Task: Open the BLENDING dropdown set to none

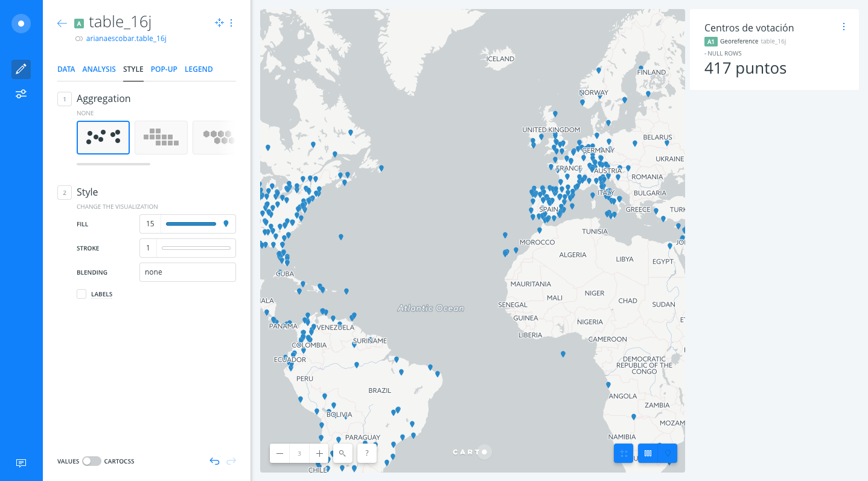Action: coord(188,272)
